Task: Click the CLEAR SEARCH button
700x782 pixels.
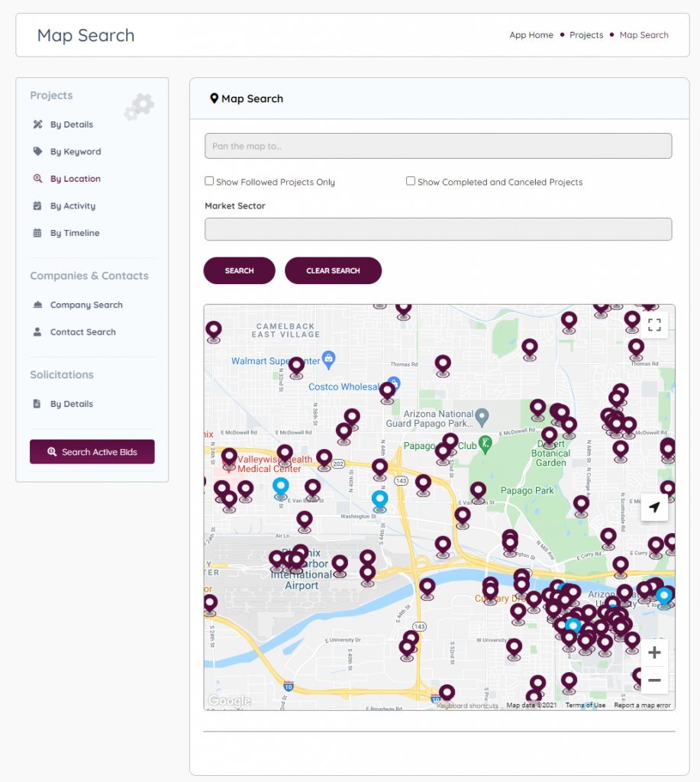Action: pos(333,271)
